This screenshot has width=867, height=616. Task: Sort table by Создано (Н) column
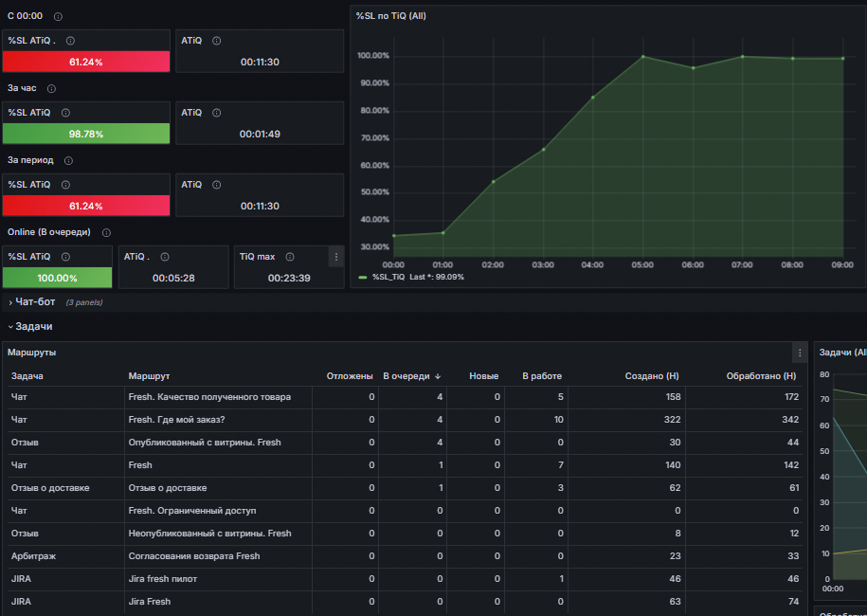(651, 376)
